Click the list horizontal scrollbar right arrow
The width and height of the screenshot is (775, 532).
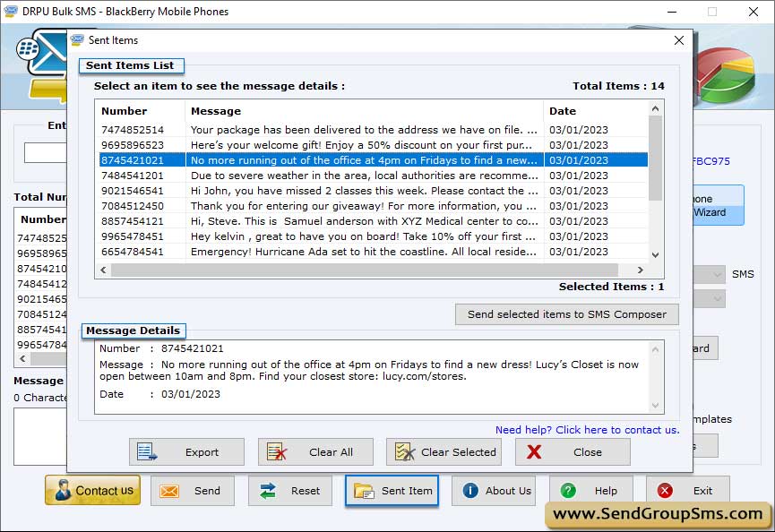(x=640, y=270)
